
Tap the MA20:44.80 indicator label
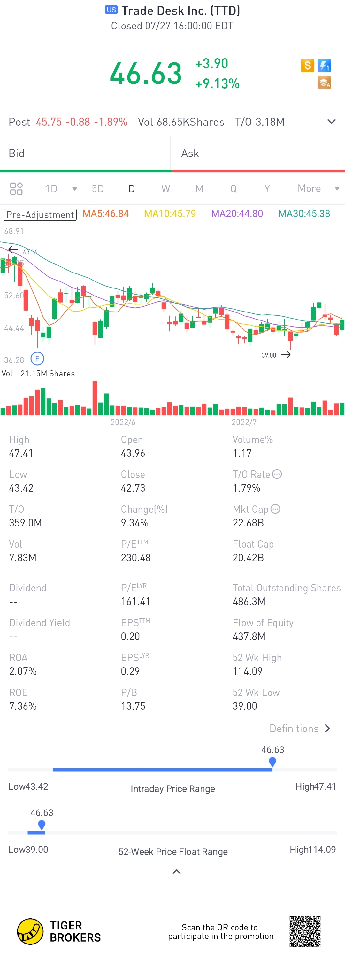(x=237, y=214)
